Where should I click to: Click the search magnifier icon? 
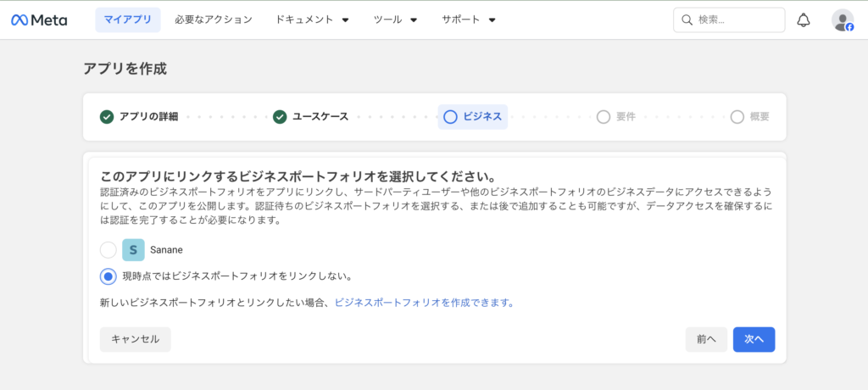pos(687,19)
